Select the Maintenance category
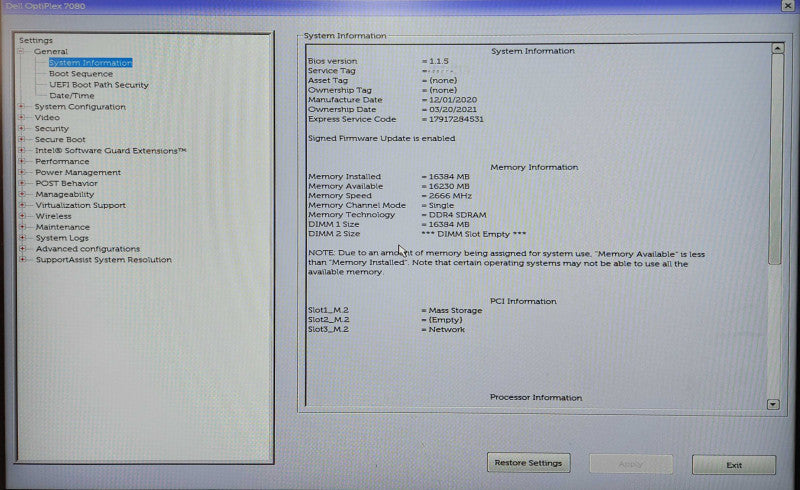This screenshot has width=800, height=490. pyautogui.click(x=62, y=227)
